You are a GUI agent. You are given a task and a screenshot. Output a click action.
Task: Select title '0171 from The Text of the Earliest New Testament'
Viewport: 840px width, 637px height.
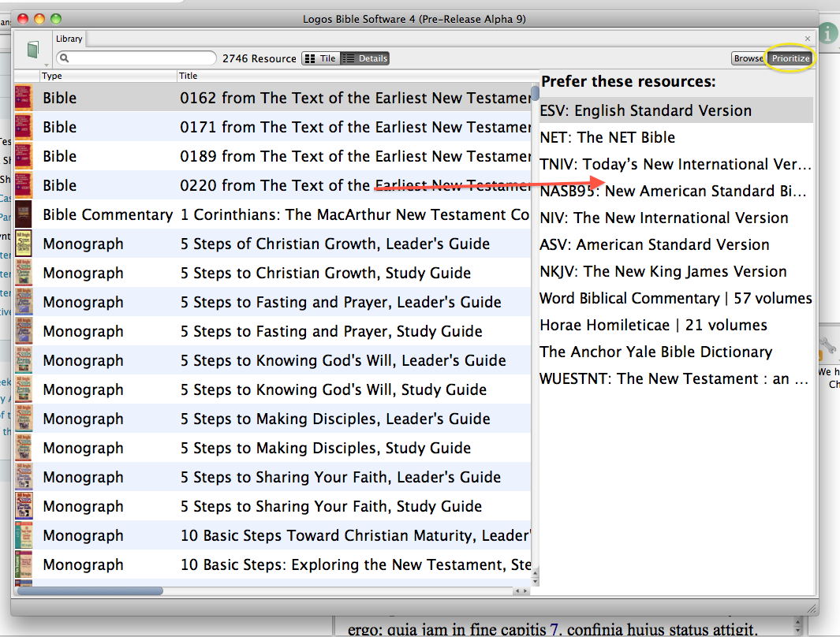[355, 127]
